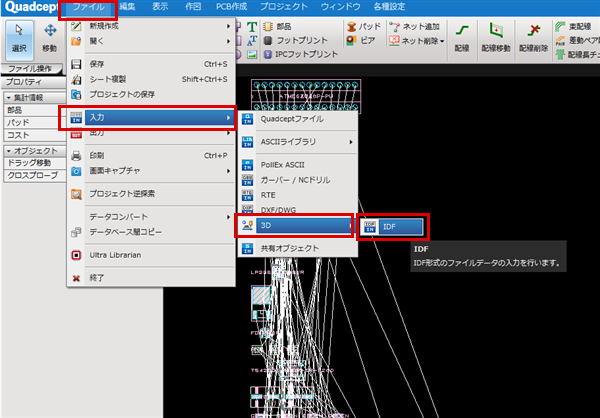Choose RTE import option
This screenshot has width=600, height=418.
(297, 195)
